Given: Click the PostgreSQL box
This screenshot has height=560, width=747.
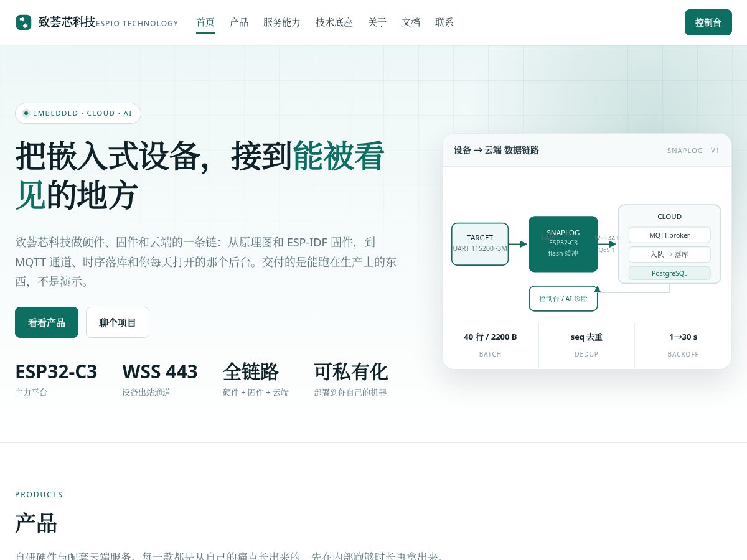Looking at the screenshot, I should pos(670,273).
